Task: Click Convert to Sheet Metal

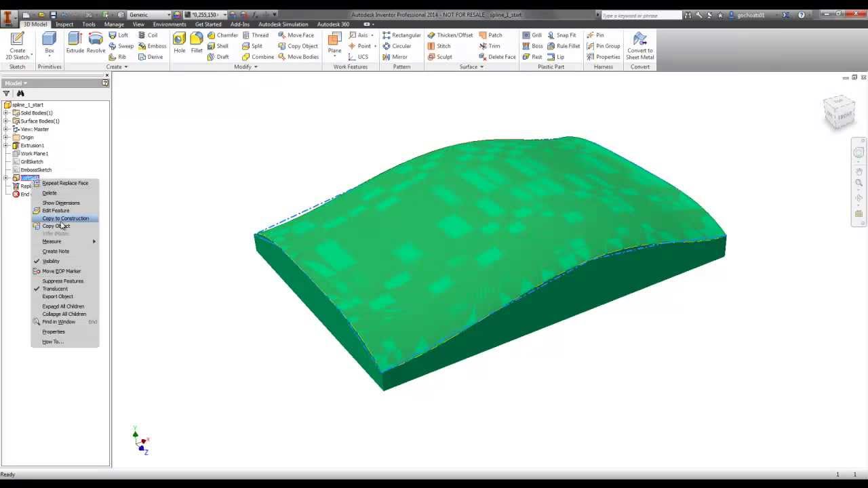Action: pyautogui.click(x=639, y=46)
